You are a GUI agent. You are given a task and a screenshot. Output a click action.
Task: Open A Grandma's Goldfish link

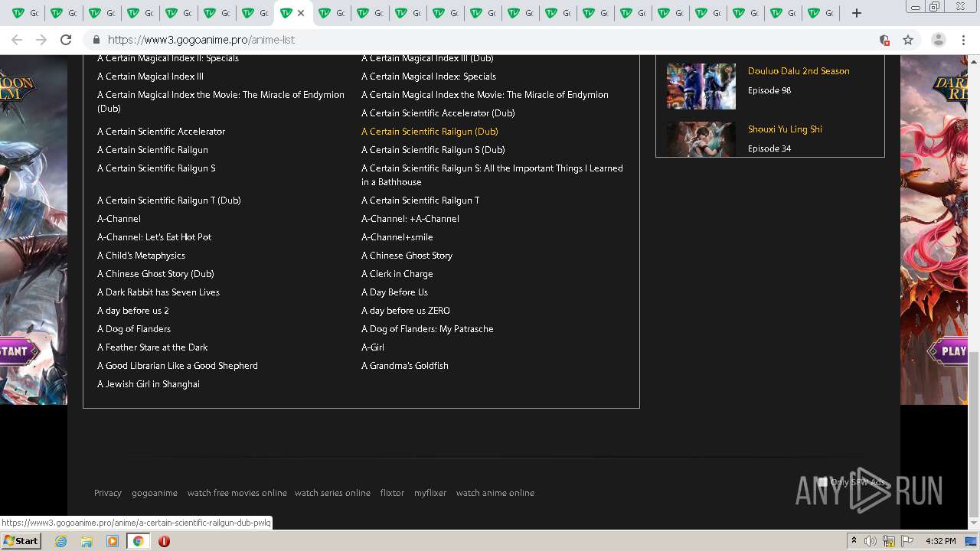click(405, 366)
